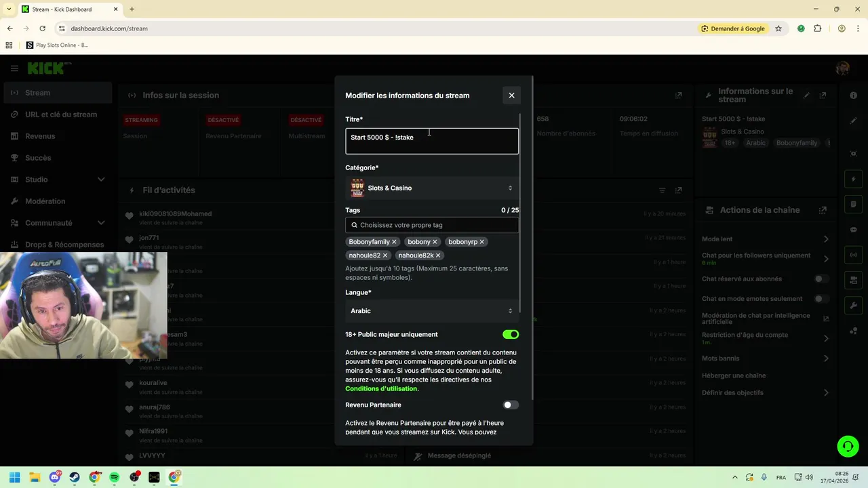Screen dimensions: 868x488
Task: Toggle Chat en mode emotes seulement
Action: pos(821,298)
